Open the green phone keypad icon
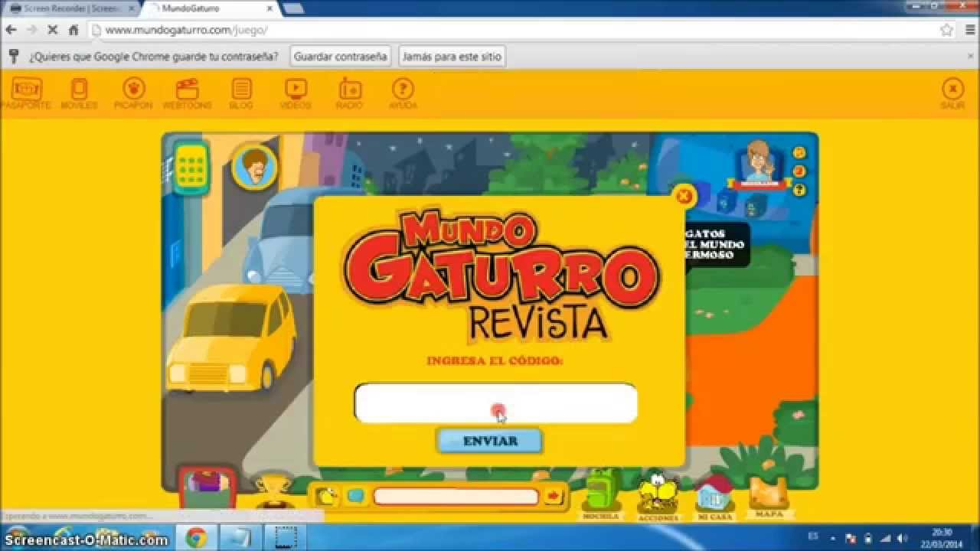980x551 pixels. tap(191, 167)
